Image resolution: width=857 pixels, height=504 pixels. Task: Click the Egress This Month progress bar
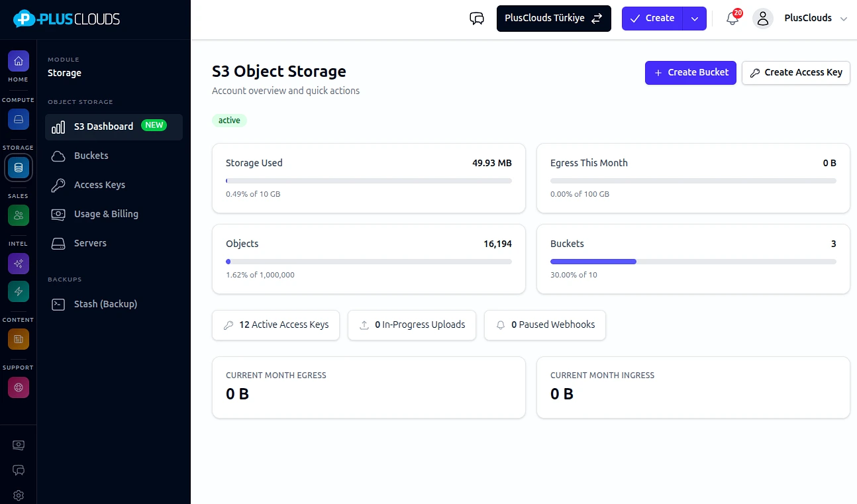693,181
